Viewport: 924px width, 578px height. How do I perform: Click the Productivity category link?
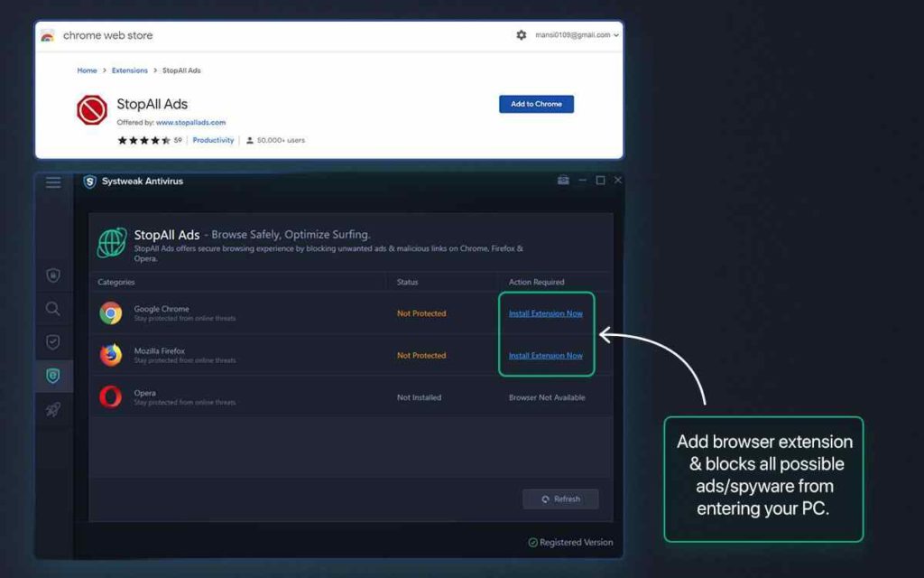213,140
